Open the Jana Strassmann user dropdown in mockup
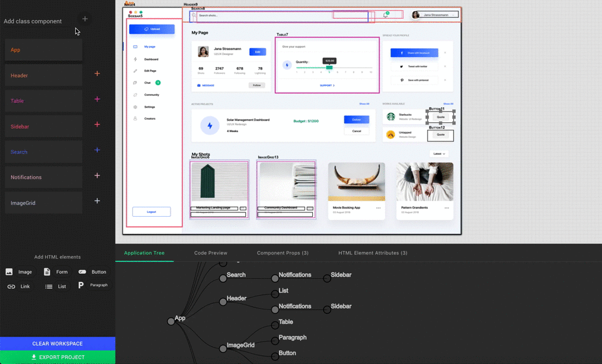 (x=435, y=15)
